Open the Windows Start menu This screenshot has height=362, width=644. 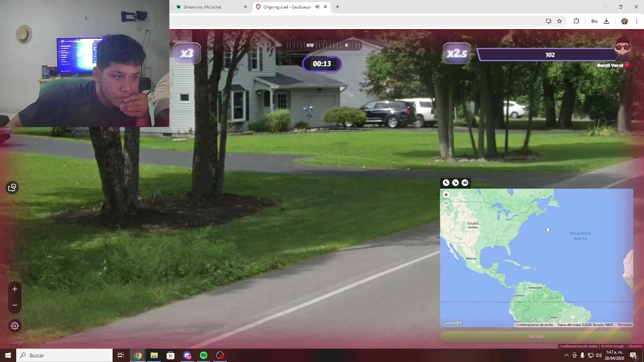[x=8, y=355]
